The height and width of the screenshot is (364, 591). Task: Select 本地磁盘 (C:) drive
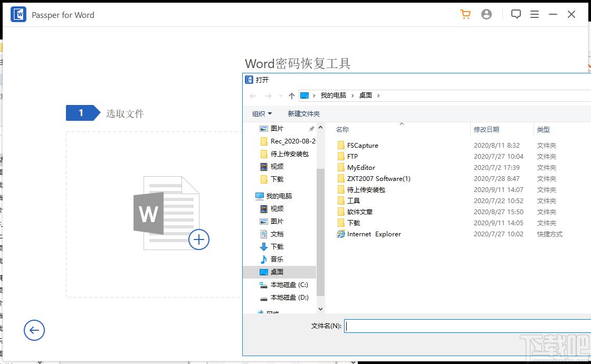tap(284, 285)
